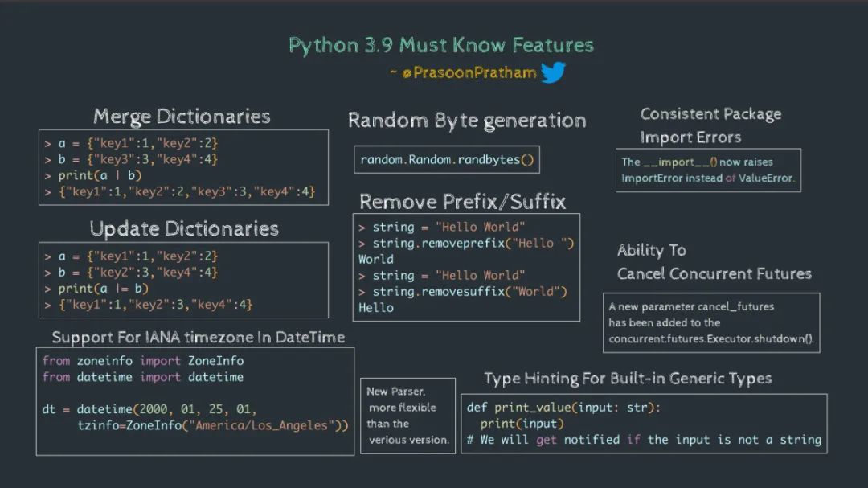Click the output line 'World'
Screen dimensions: 868x488
point(376,259)
